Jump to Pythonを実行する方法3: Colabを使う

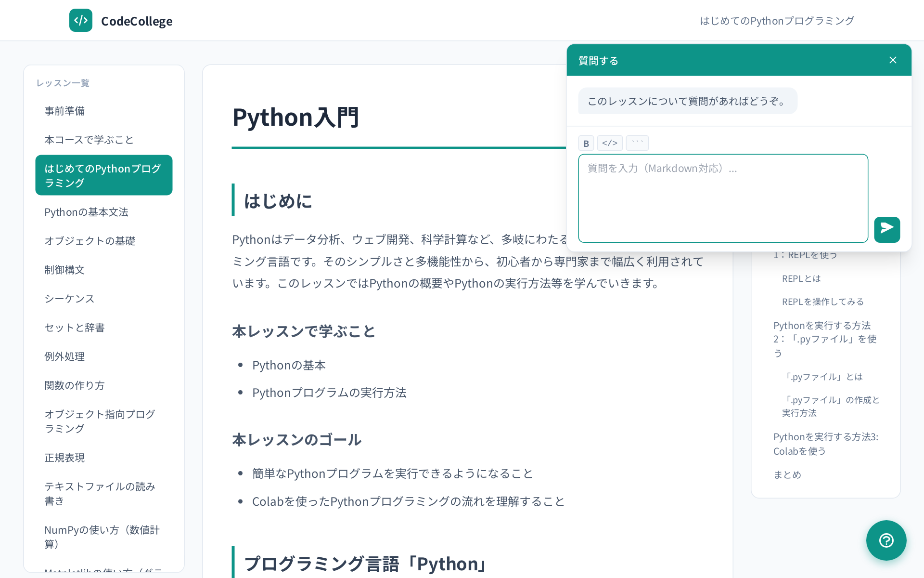(x=826, y=444)
